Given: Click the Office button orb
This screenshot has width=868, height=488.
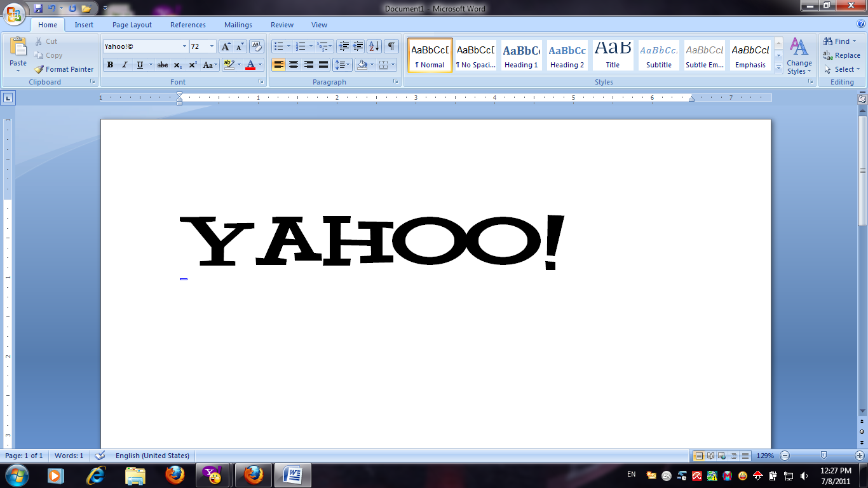Looking at the screenshot, I should (14, 13).
